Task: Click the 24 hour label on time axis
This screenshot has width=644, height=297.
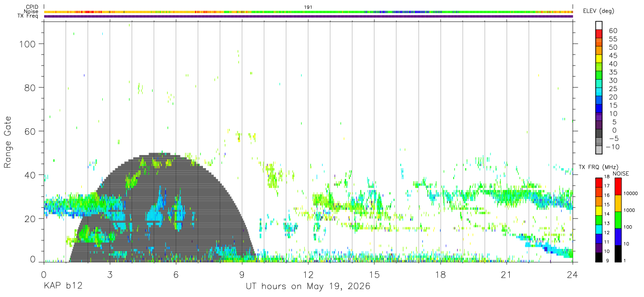Action: coord(573,274)
